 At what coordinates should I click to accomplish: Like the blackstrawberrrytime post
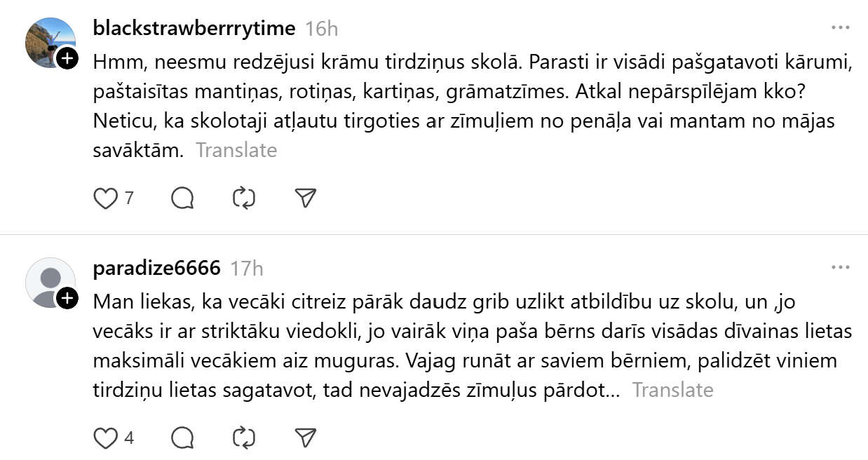point(106,199)
